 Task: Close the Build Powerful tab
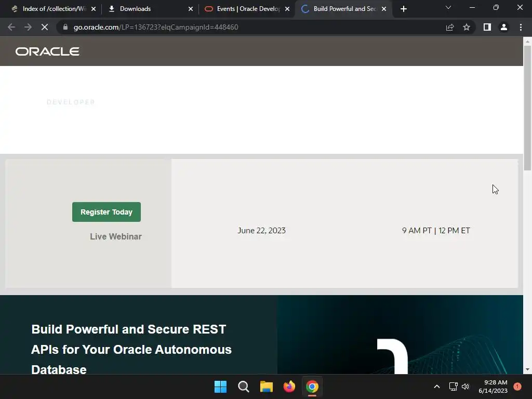tap(384, 9)
